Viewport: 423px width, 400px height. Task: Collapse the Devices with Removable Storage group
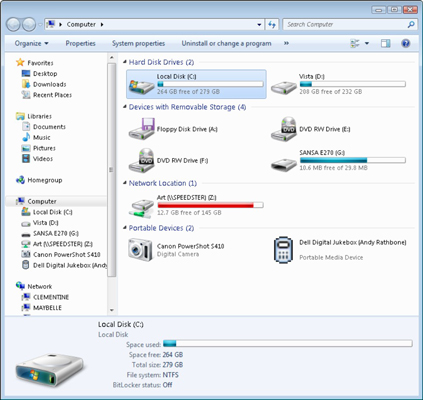[x=125, y=107]
